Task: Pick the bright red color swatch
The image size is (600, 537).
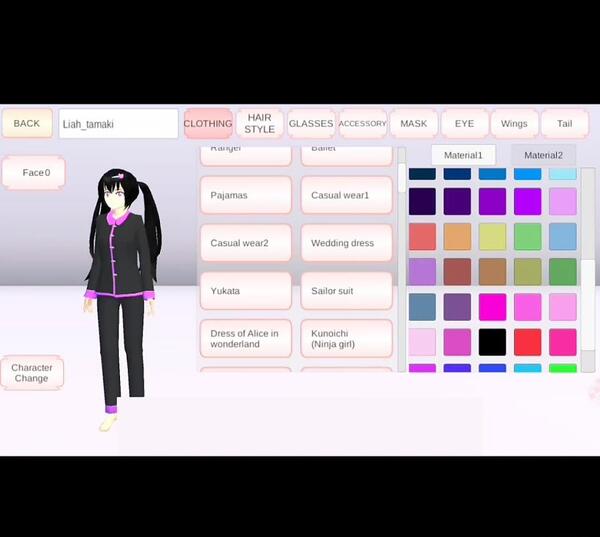Action: (x=527, y=342)
